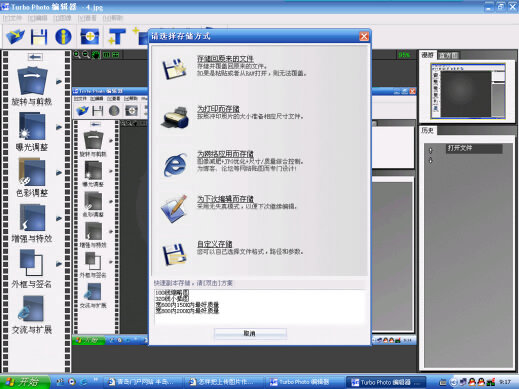The height and width of the screenshot is (389, 519).
Task: Select first preset in quick copy list
Action: click(172, 293)
